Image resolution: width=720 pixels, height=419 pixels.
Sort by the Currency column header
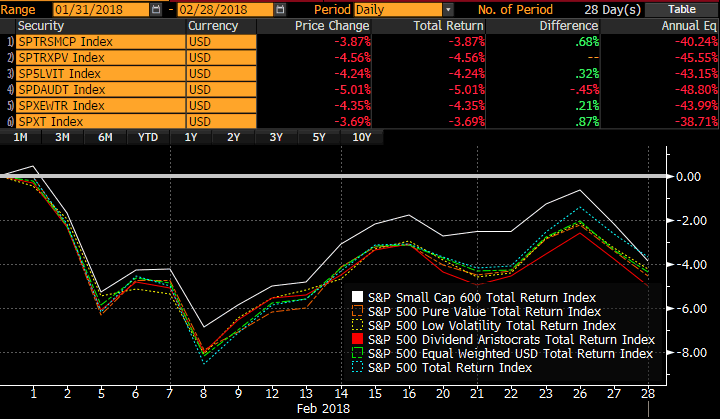(221, 26)
